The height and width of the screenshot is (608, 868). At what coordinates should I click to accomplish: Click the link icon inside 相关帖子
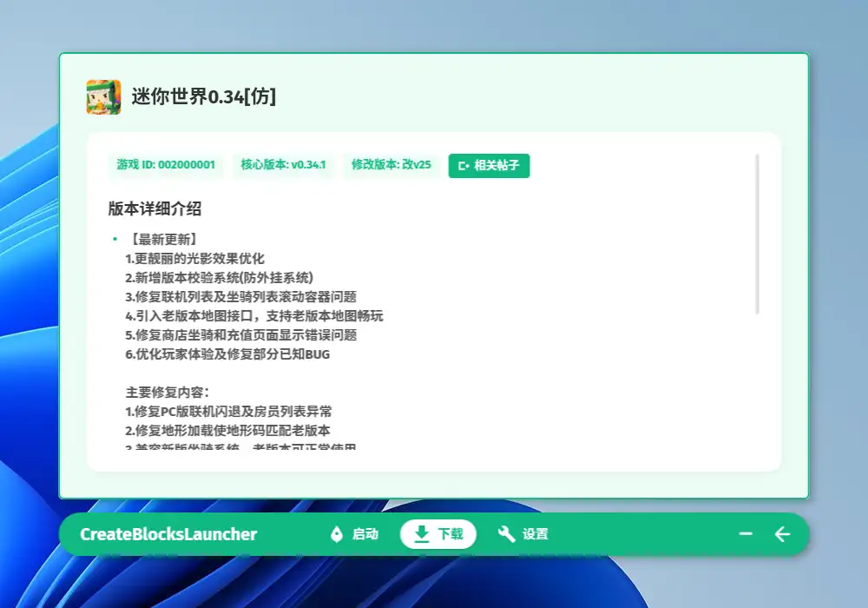464,165
